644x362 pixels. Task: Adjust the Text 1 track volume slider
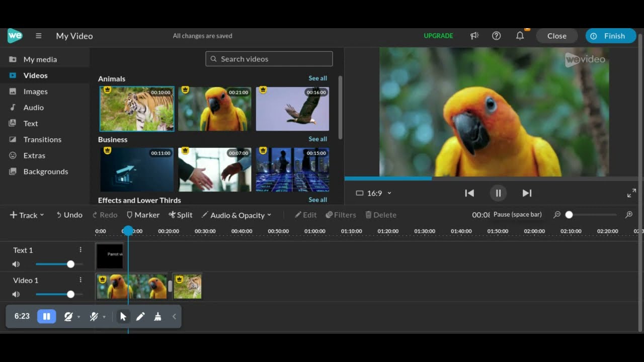pyautogui.click(x=58, y=264)
